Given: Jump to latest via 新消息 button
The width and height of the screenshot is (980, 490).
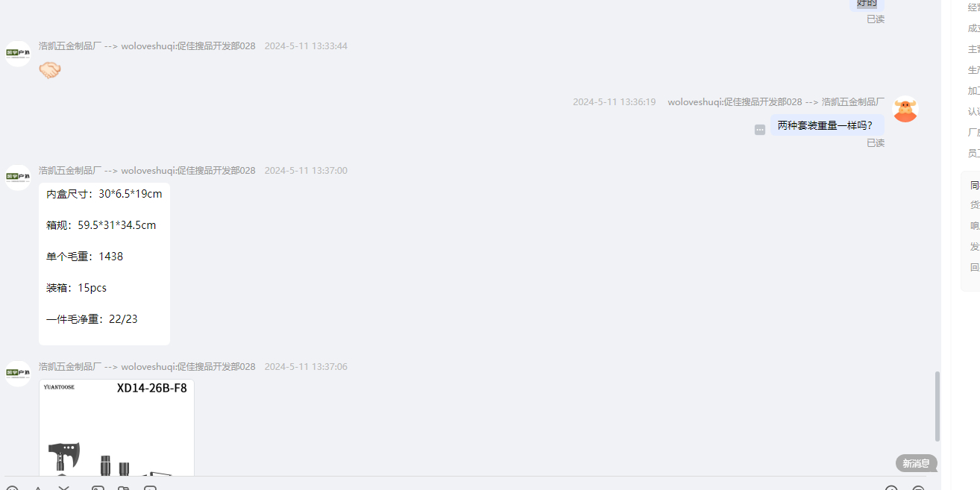Looking at the screenshot, I should (916, 463).
